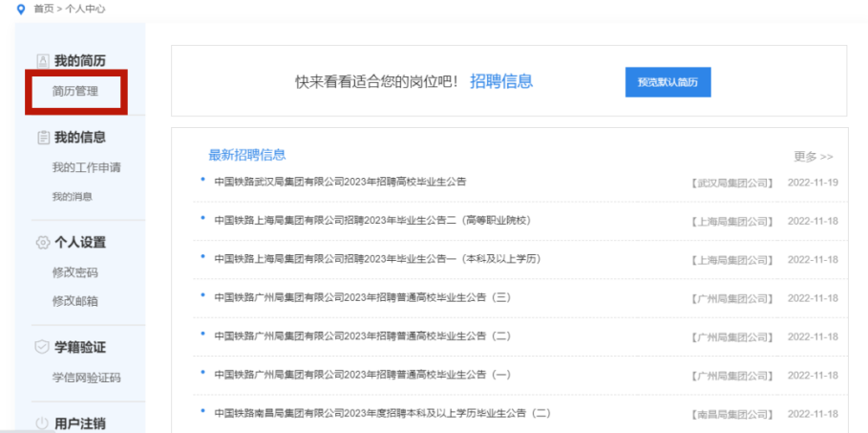The width and height of the screenshot is (868, 433).
Task: Click the 预览默认简历 button
Action: coord(668,82)
